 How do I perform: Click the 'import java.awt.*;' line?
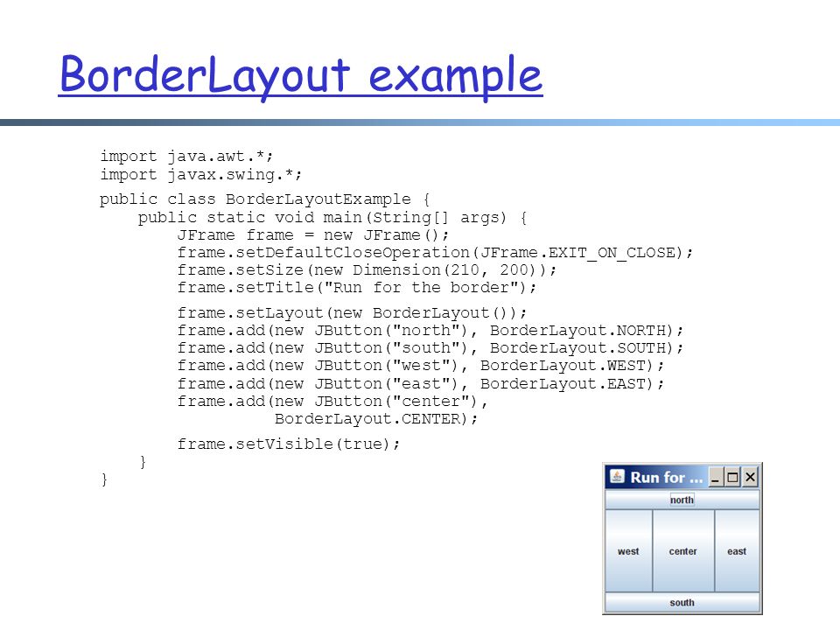click(186, 156)
